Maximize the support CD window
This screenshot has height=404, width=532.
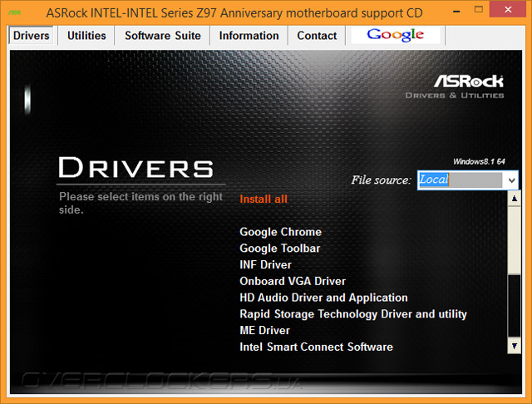coord(479,9)
